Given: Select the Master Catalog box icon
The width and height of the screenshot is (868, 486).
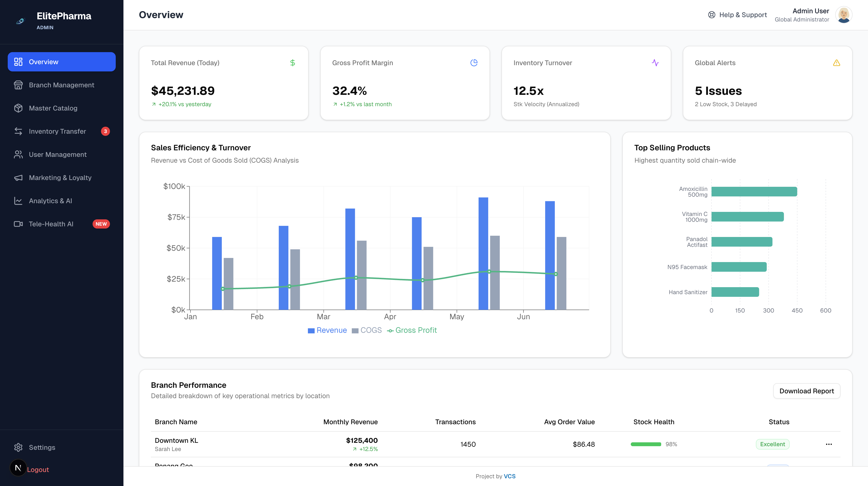Looking at the screenshot, I should coord(19,108).
